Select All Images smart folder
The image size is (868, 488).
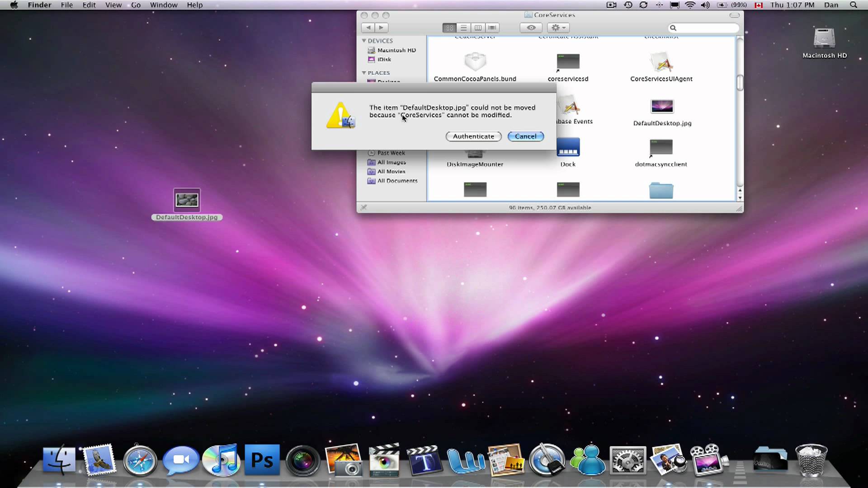391,161
